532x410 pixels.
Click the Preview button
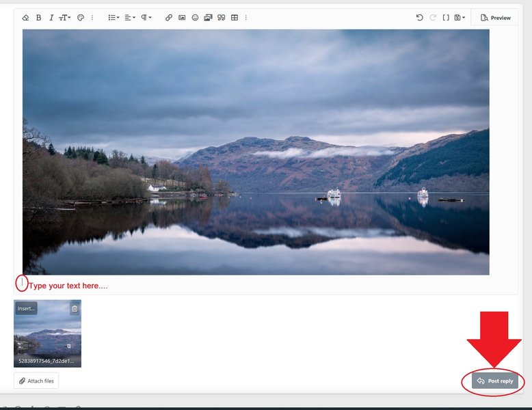coord(495,18)
